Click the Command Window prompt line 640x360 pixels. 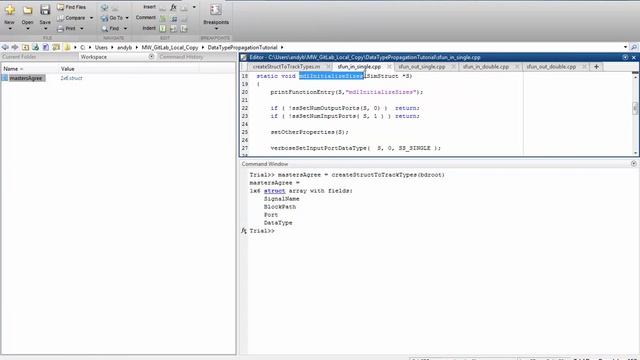click(x=442, y=231)
